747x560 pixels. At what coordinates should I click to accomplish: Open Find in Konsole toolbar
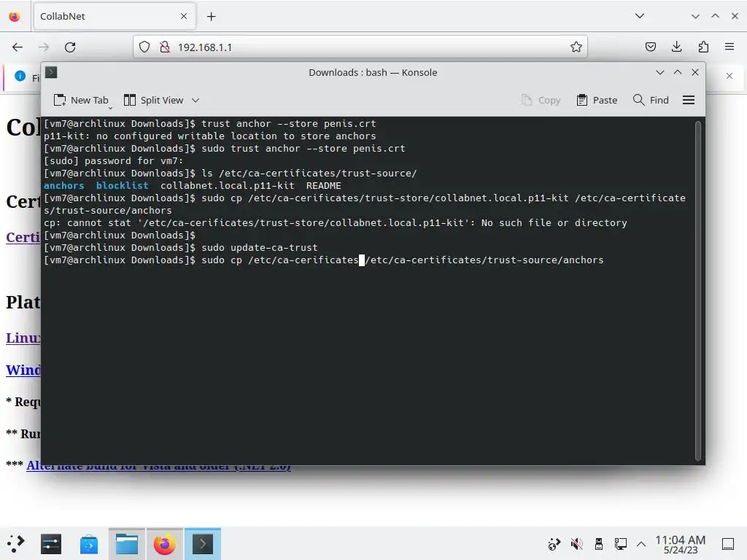coord(651,100)
